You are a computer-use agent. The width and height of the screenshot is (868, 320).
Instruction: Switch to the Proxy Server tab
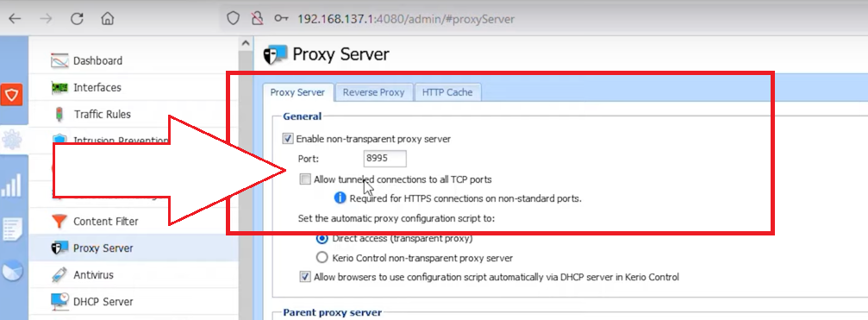(297, 92)
